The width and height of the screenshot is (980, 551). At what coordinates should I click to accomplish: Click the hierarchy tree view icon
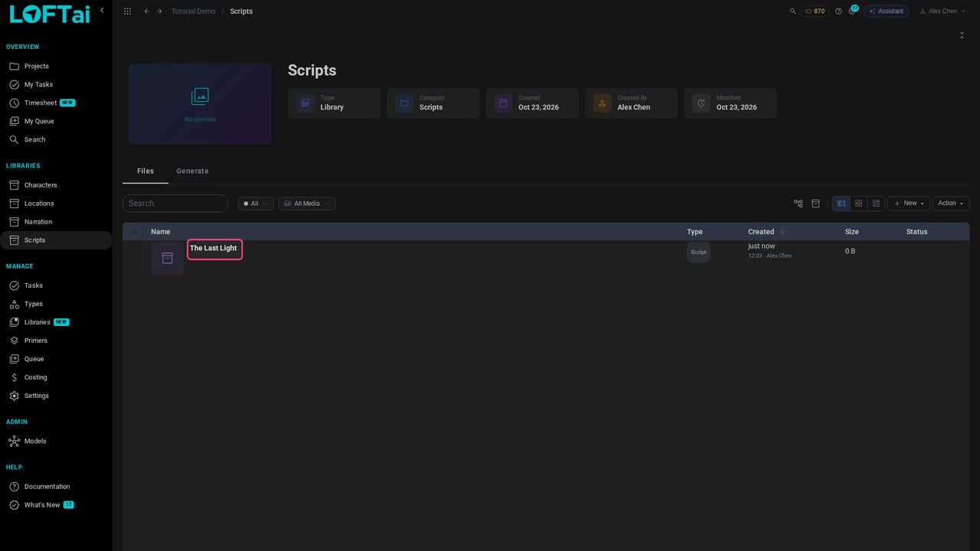(x=799, y=204)
